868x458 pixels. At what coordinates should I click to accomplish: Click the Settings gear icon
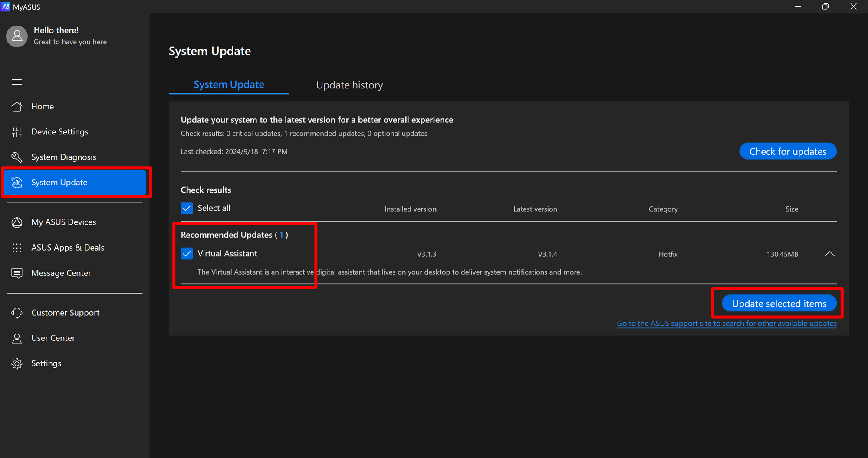[x=17, y=363]
